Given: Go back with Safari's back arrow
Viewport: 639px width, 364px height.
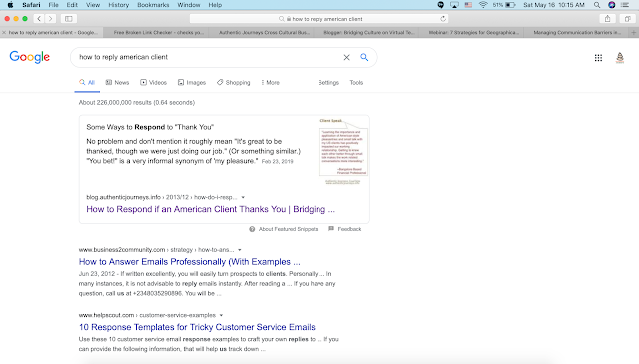Looking at the screenshot, I should click(39, 19).
